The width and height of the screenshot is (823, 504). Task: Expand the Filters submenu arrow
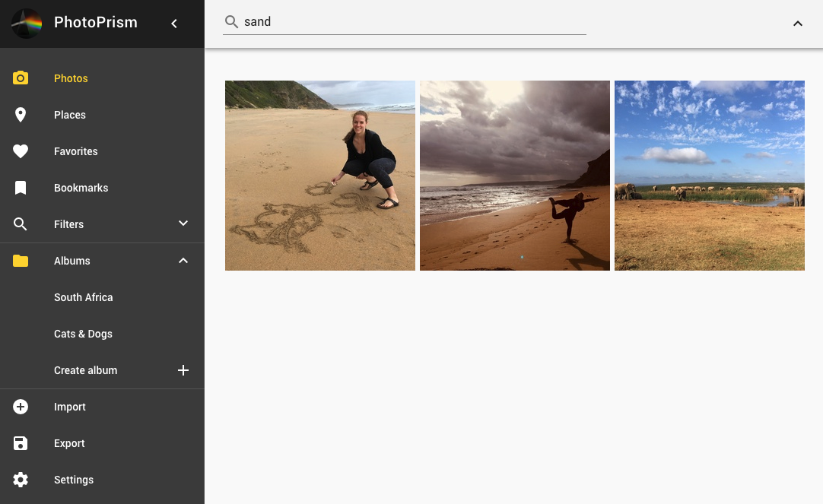coord(183,223)
